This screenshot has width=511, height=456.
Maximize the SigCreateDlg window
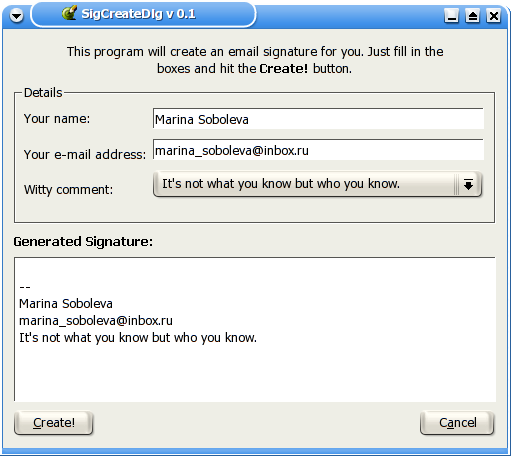point(473,15)
